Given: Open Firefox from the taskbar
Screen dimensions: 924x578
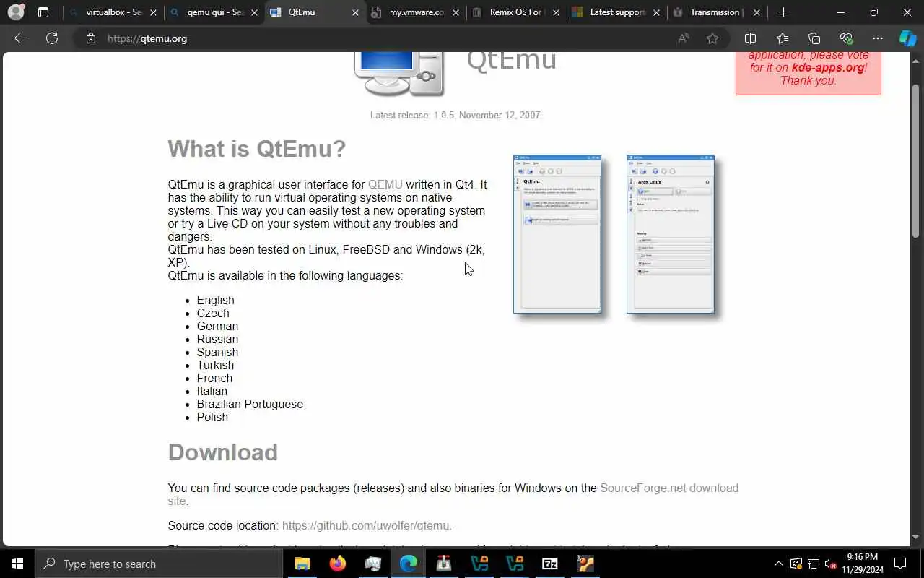Looking at the screenshot, I should tap(337, 564).
